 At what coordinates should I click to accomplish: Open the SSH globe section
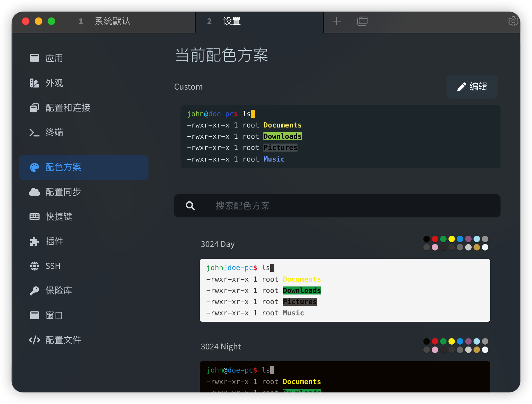coord(83,266)
